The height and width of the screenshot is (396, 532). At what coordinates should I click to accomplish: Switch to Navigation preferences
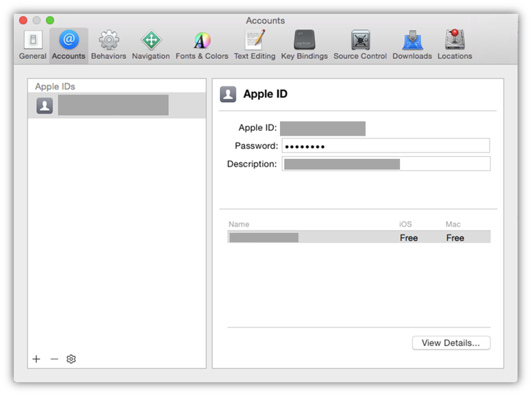151,45
